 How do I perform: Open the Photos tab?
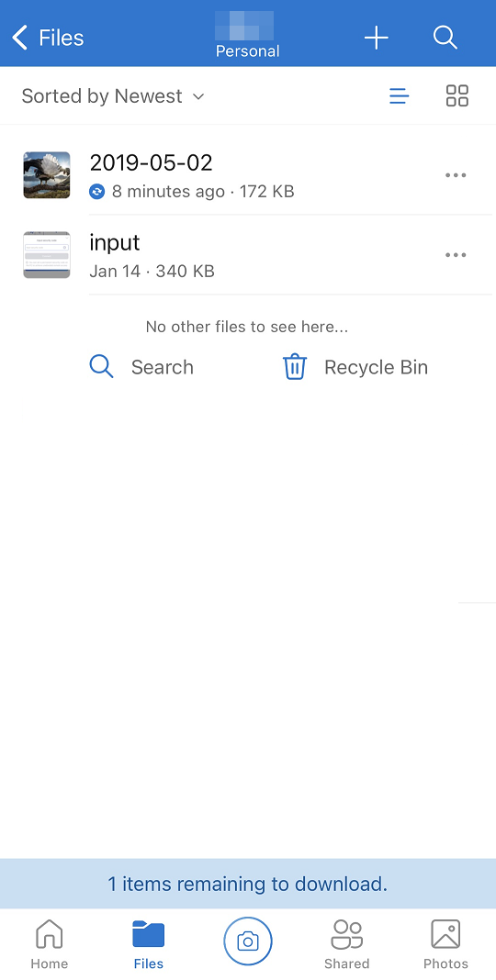tap(446, 943)
